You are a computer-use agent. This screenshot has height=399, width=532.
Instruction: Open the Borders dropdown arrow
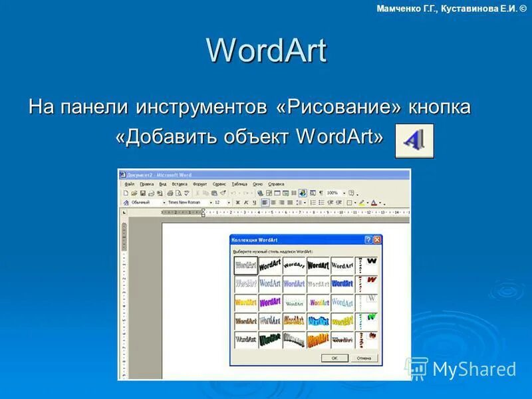pos(355,203)
